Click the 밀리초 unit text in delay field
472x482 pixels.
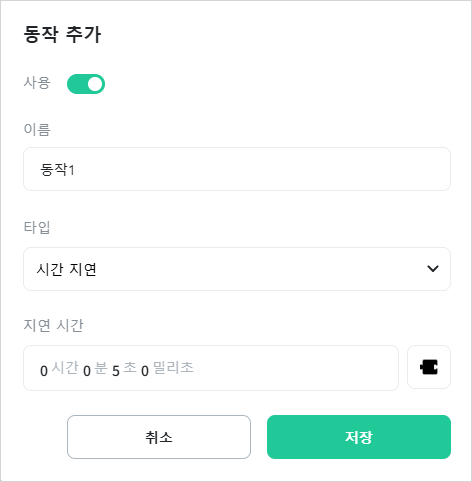click(x=173, y=368)
